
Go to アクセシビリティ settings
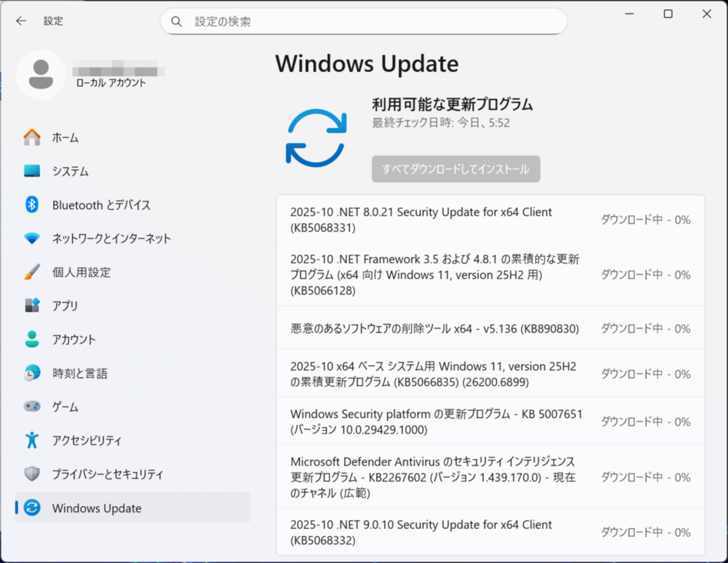point(133,440)
